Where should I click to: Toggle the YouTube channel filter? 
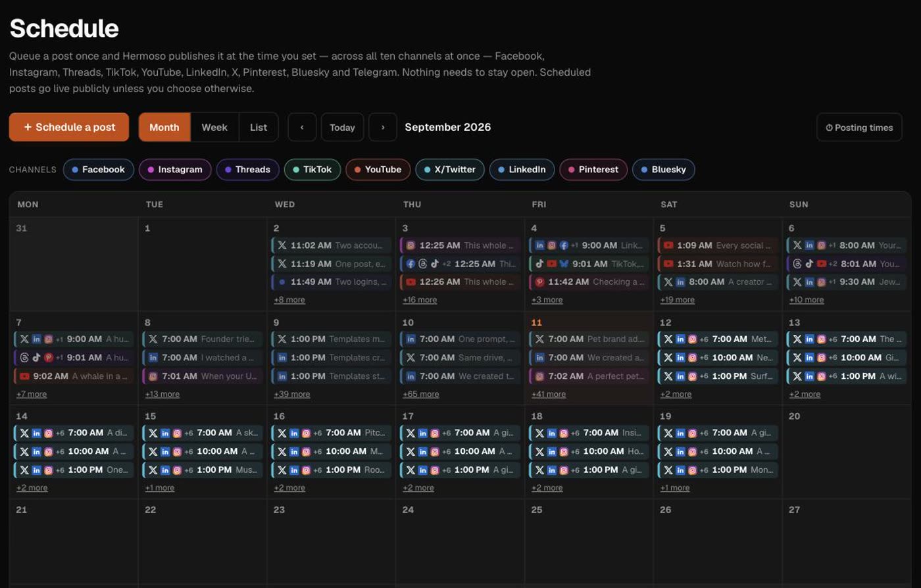tap(378, 170)
